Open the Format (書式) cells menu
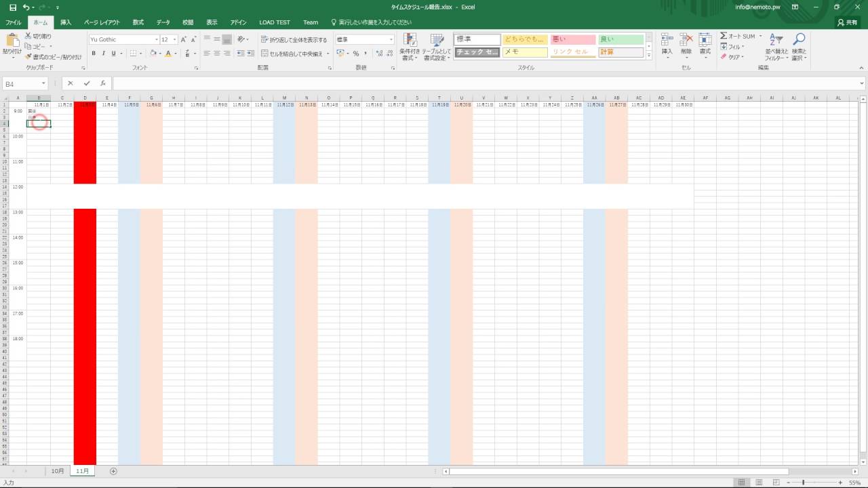 click(x=705, y=45)
